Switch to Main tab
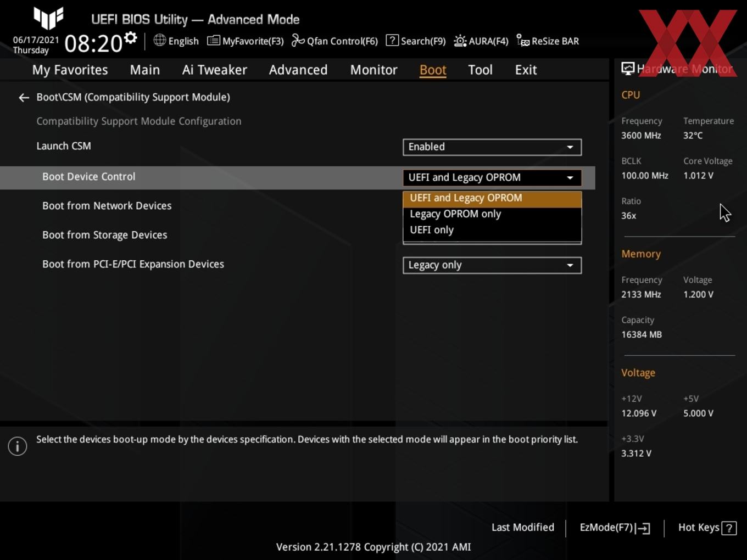This screenshot has height=560, width=747. point(145,70)
